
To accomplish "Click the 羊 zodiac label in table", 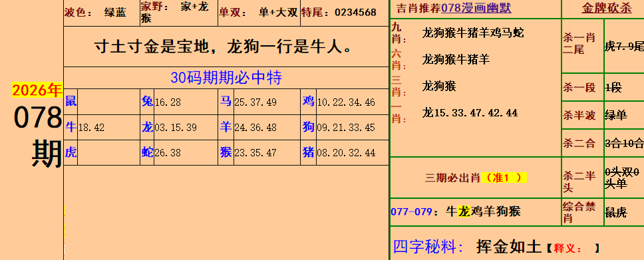I will 226,127.
